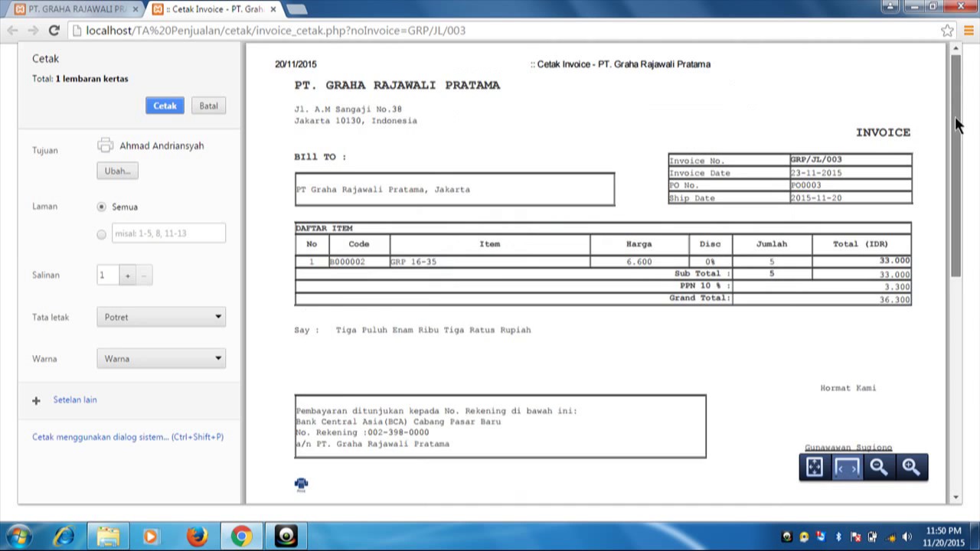Reload the page with the refresh icon
Image resolution: width=980 pixels, height=551 pixels.
pos(54,31)
